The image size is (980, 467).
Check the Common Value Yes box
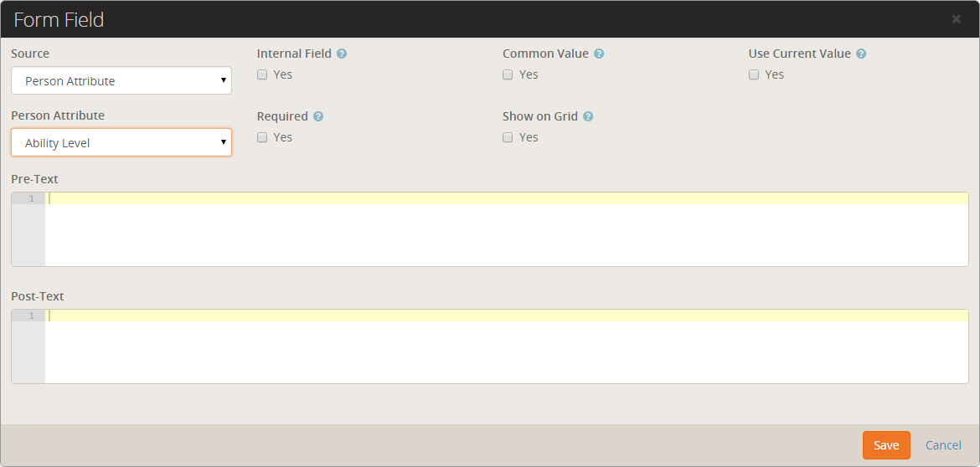pyautogui.click(x=508, y=74)
